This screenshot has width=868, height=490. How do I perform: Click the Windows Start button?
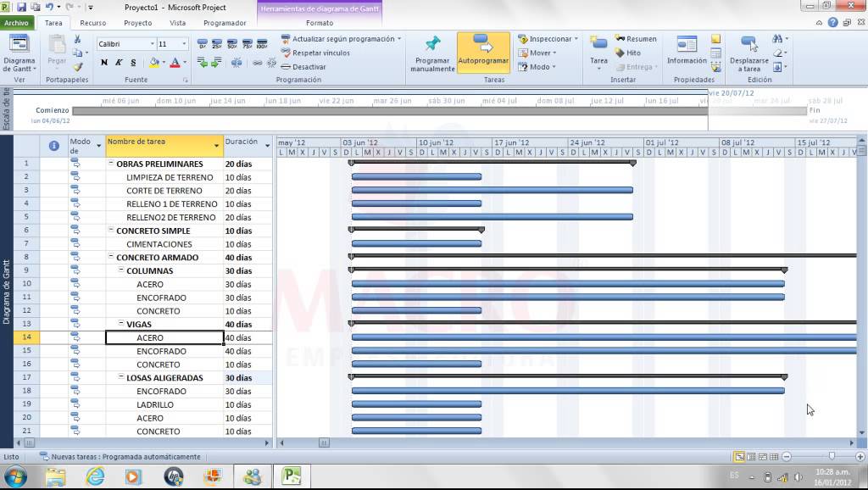pos(15,476)
